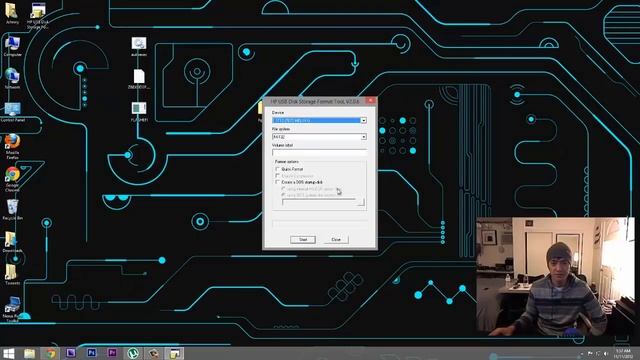640x360 pixels.
Task: Open the Network desktop icon
Action: point(12,79)
